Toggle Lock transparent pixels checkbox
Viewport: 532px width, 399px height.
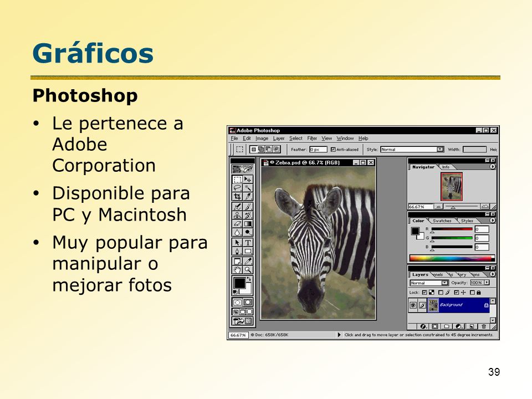[x=424, y=293]
